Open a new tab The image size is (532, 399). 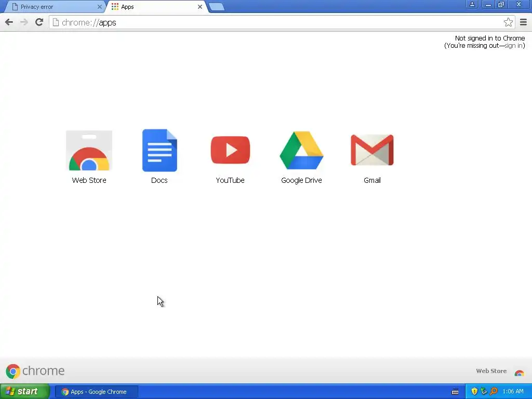pyautogui.click(x=217, y=7)
